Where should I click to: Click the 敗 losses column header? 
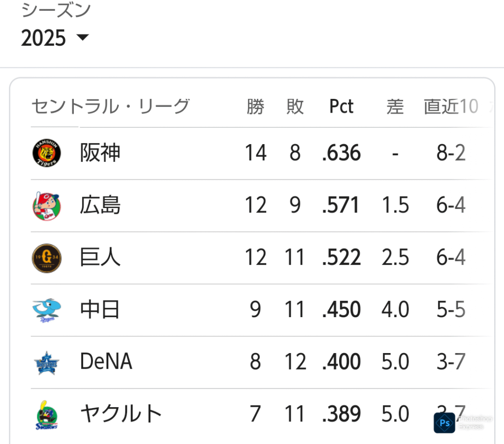tap(295, 107)
